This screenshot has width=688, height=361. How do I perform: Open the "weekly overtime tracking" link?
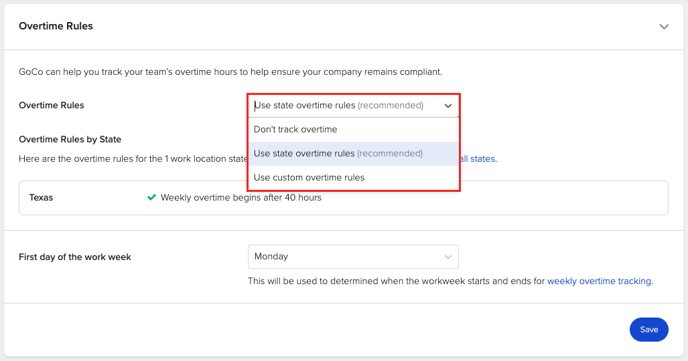click(600, 281)
